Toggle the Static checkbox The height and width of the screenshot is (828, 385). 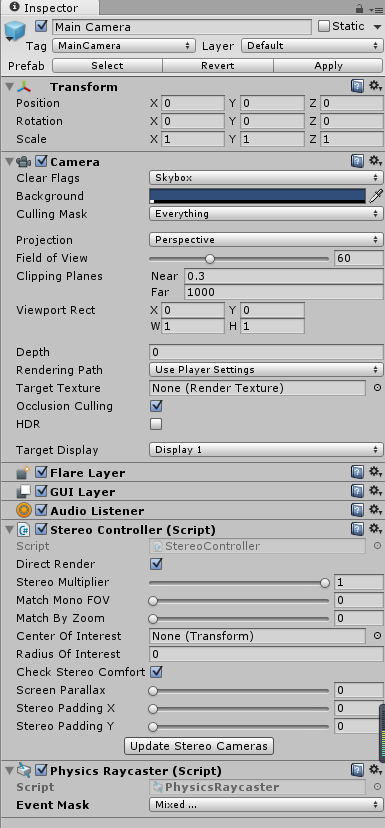(x=324, y=26)
